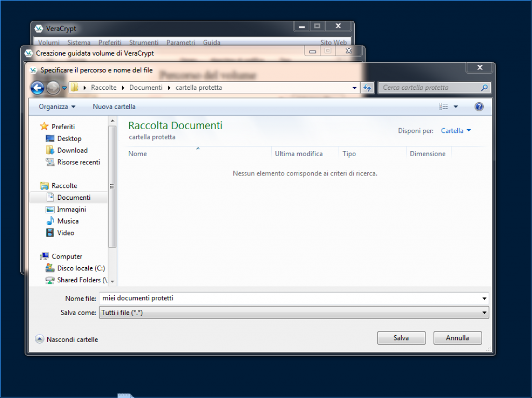The image size is (532, 398).
Task: Click the Immagini picture icon
Action: click(50, 209)
